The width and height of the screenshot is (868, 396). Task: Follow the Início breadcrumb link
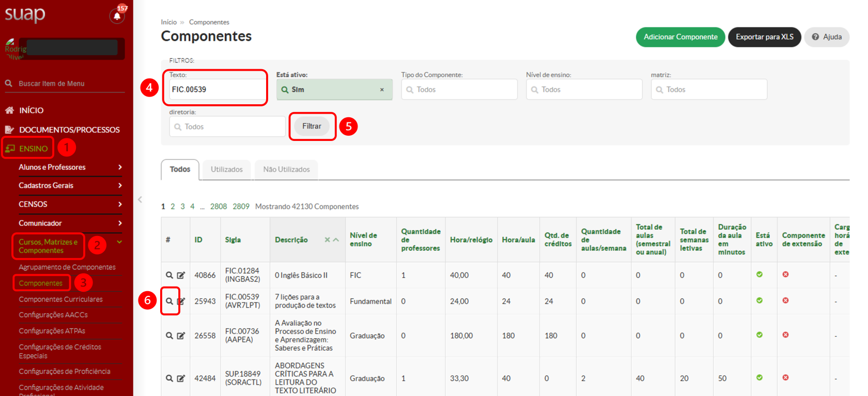pyautogui.click(x=168, y=22)
